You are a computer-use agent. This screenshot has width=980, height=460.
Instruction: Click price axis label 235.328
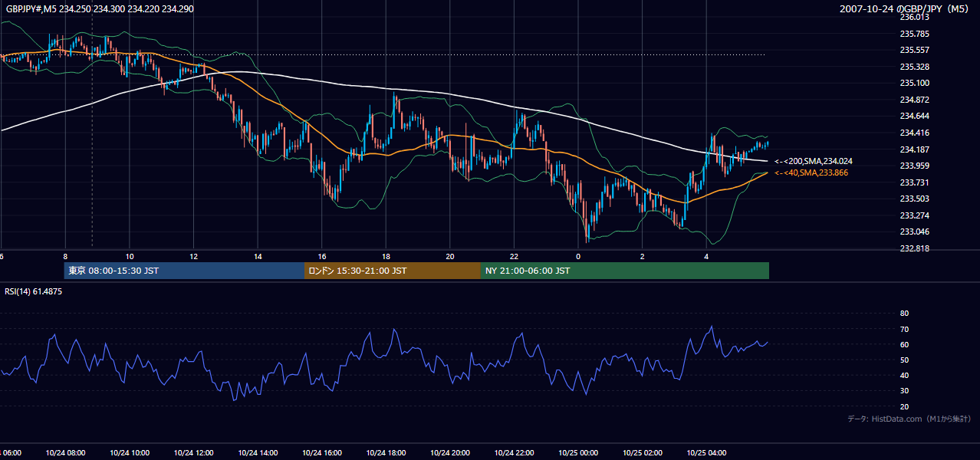(x=914, y=67)
